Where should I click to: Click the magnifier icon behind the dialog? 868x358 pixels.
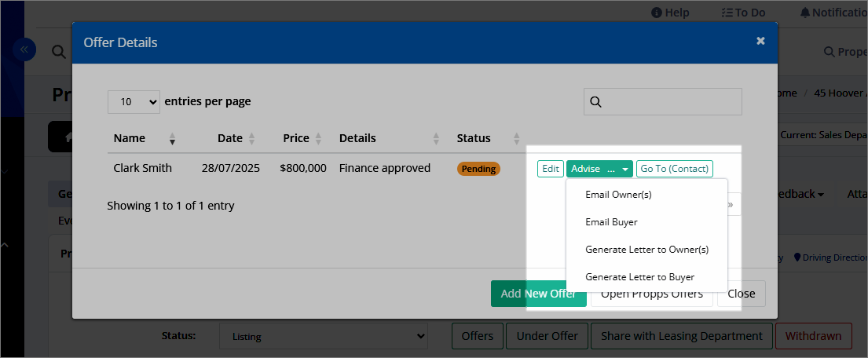pos(59,52)
